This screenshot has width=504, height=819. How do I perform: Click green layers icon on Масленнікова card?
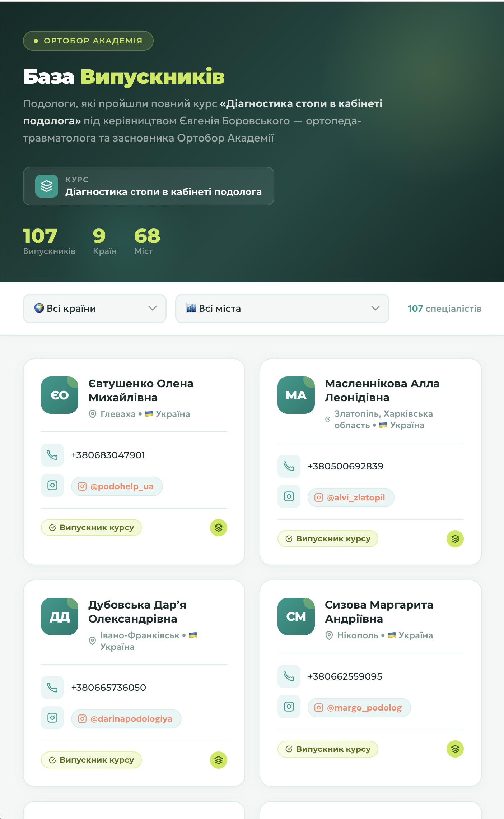click(455, 539)
